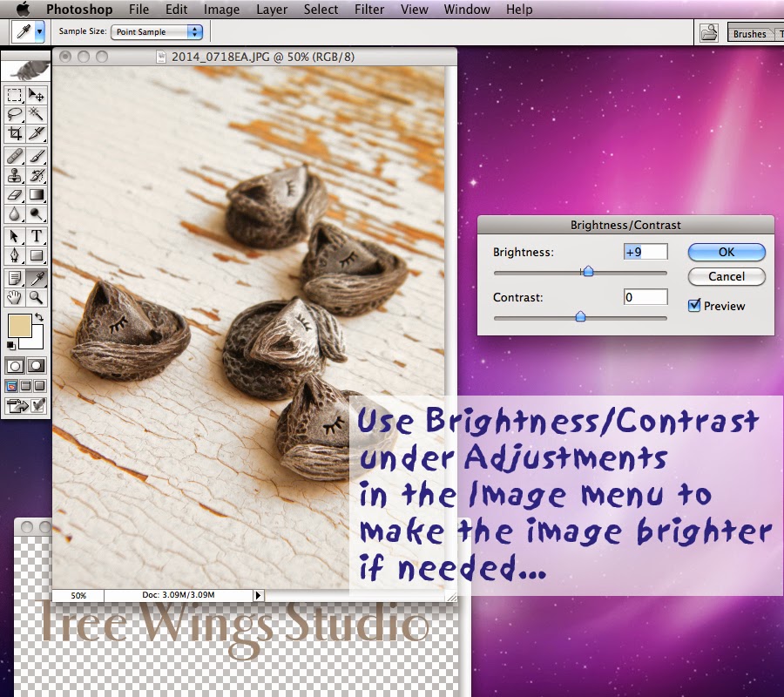Select the Hand tool

point(15,297)
